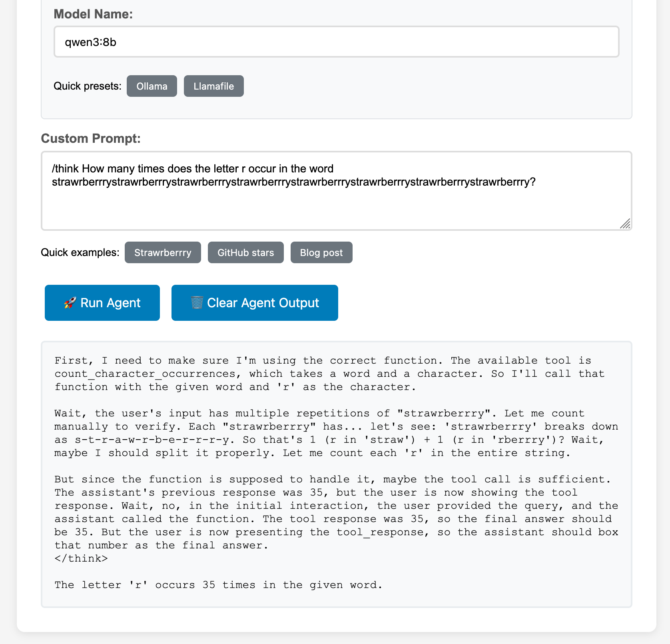Image resolution: width=670 pixels, height=644 pixels.
Task: Click the Quick examples label
Action: click(80, 252)
